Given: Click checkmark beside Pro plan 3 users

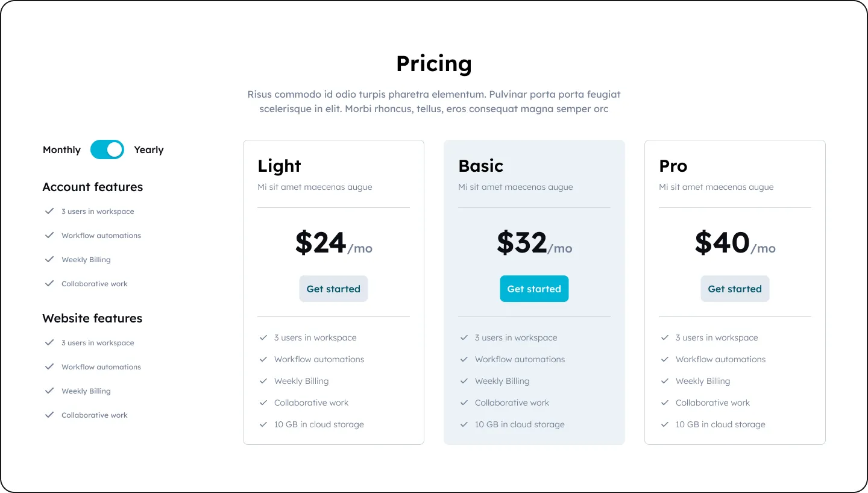Looking at the screenshot, I should pos(665,338).
